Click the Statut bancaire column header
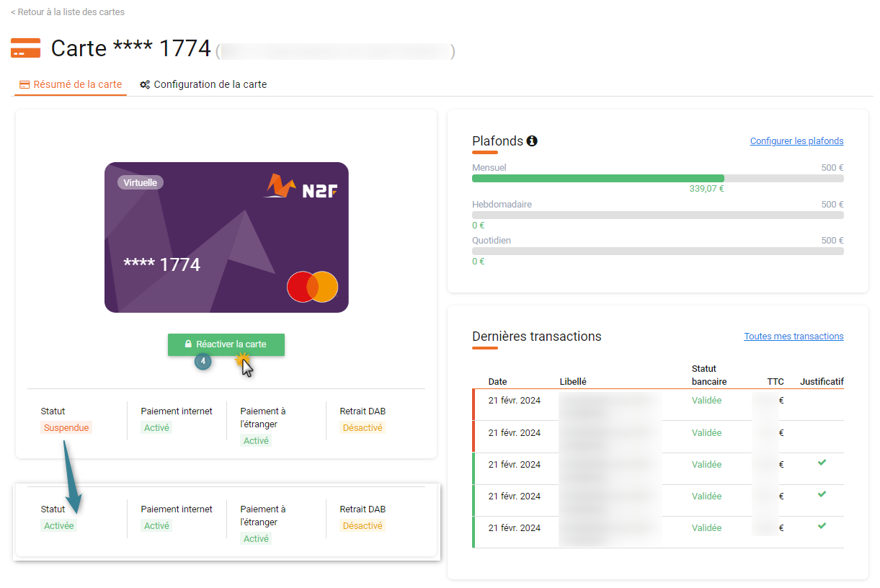This screenshot has height=588, width=880. (x=709, y=375)
